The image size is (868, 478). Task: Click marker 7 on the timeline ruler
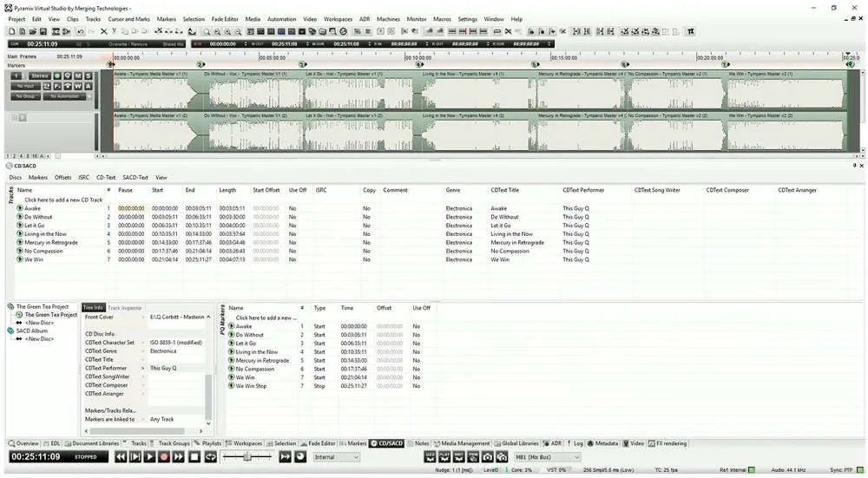(725, 65)
